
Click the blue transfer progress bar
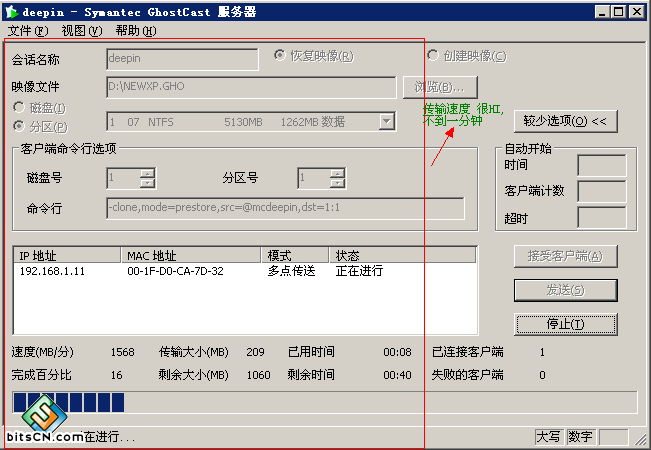pos(325,402)
